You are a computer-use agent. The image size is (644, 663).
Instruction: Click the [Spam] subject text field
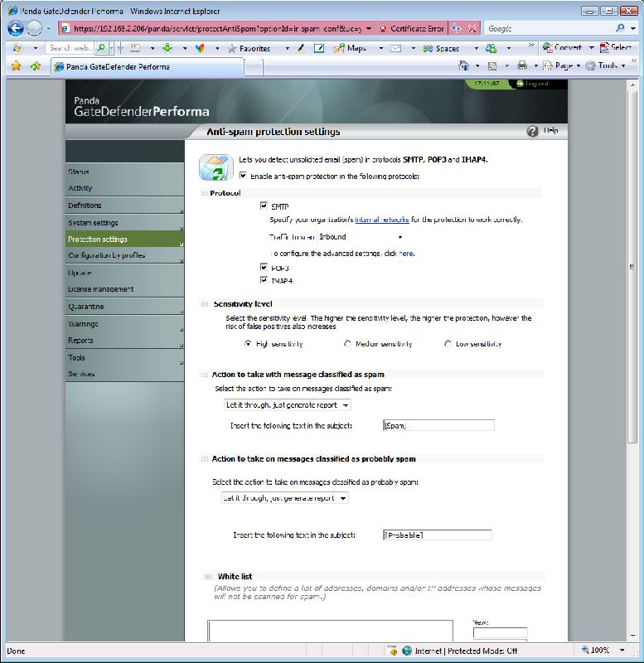[438, 425]
